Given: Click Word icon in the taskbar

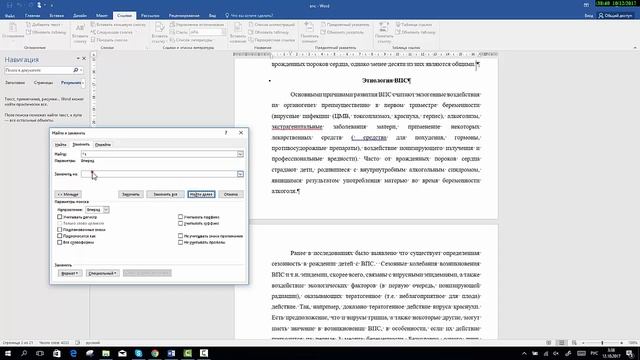Looking at the screenshot, I should 171,353.
